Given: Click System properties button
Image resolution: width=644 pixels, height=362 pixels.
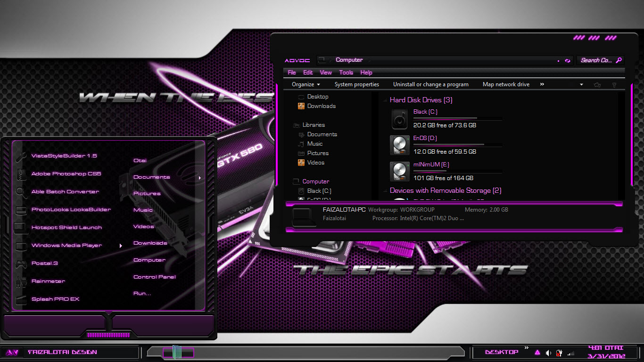Looking at the screenshot, I should click(357, 84).
